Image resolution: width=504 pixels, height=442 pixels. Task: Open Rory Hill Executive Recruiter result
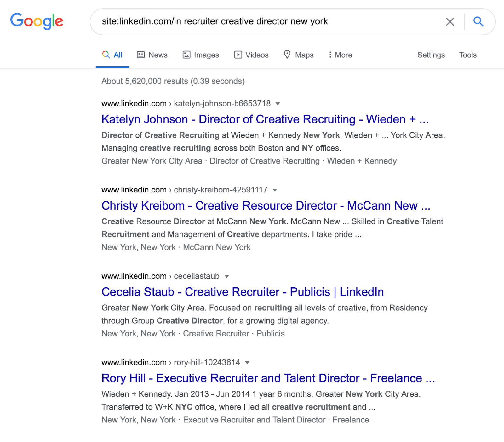268,378
